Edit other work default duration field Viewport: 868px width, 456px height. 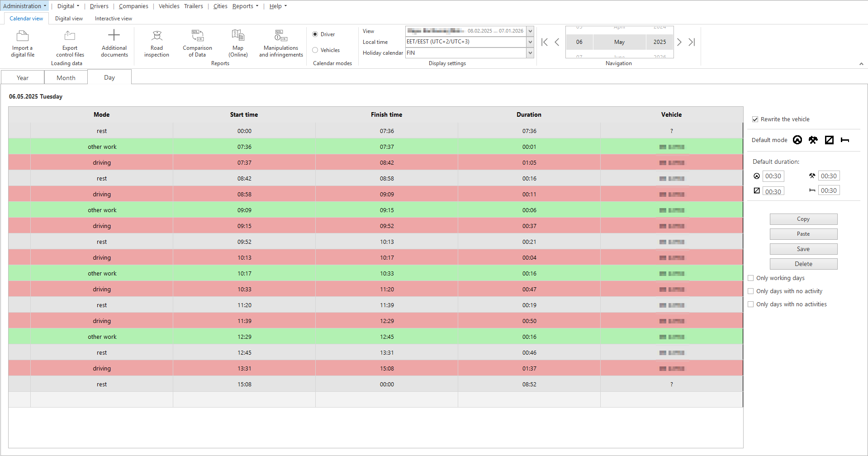829,176
